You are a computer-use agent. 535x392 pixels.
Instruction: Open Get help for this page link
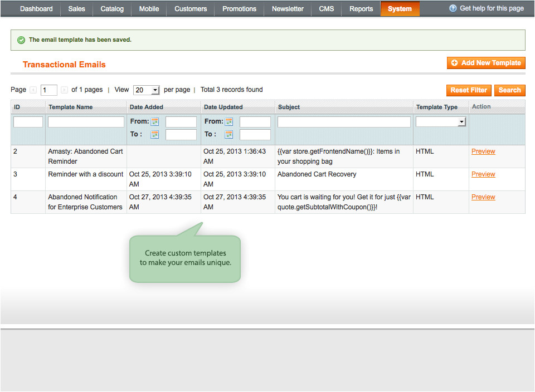492,8
